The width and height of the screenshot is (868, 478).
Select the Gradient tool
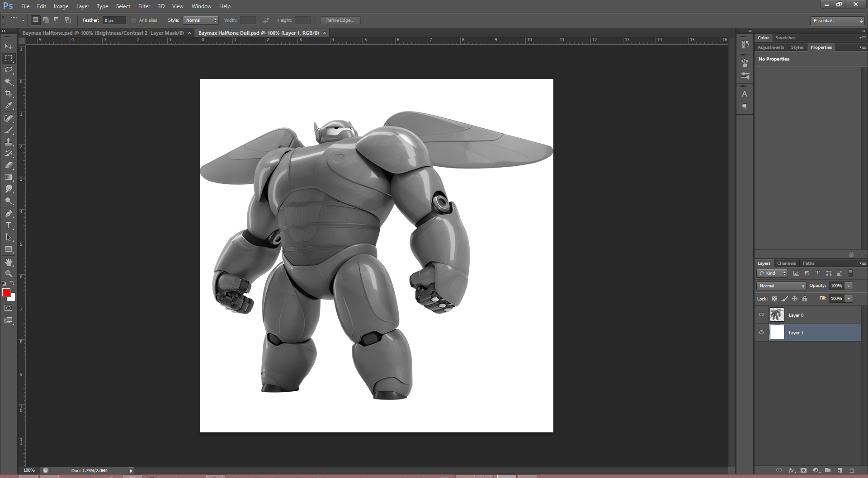point(9,177)
